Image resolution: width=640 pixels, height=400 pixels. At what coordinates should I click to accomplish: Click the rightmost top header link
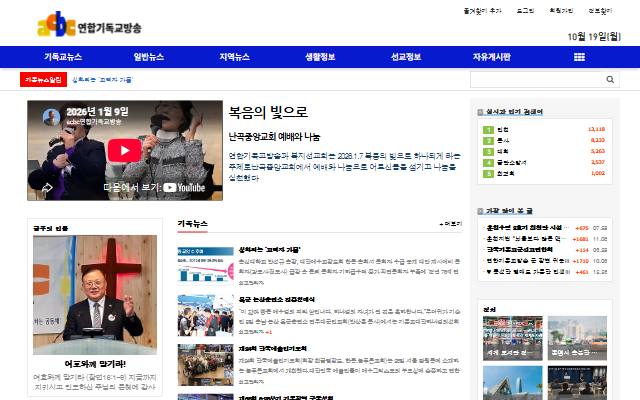(x=600, y=11)
